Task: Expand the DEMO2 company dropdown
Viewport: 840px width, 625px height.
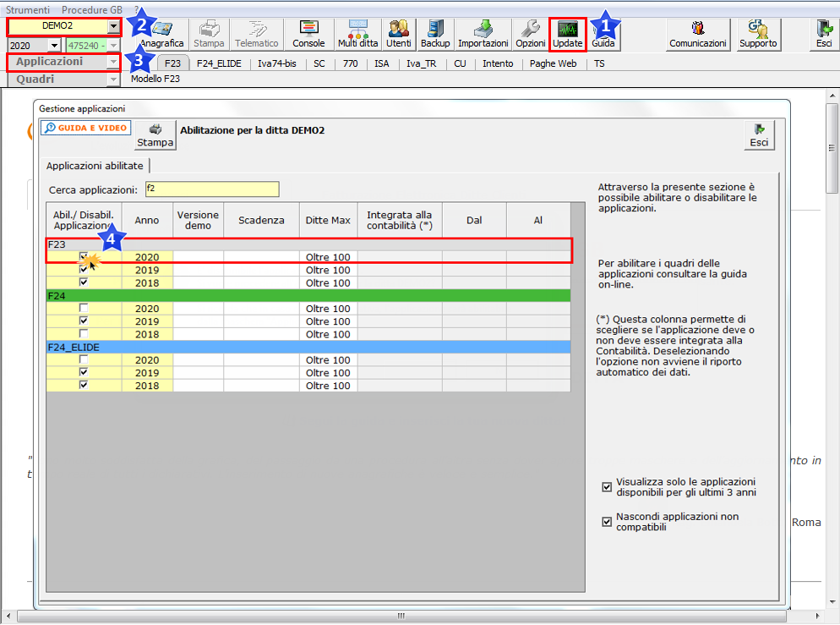Action: point(113,26)
